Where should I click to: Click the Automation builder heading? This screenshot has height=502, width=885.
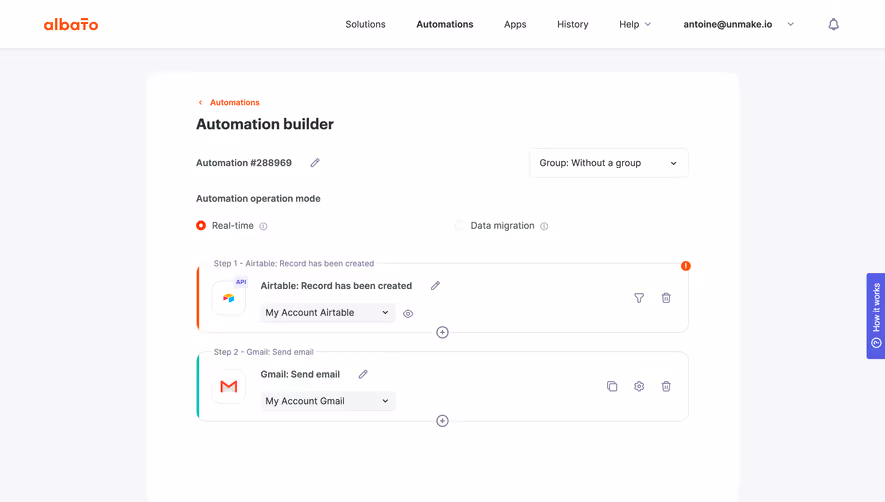(x=265, y=124)
